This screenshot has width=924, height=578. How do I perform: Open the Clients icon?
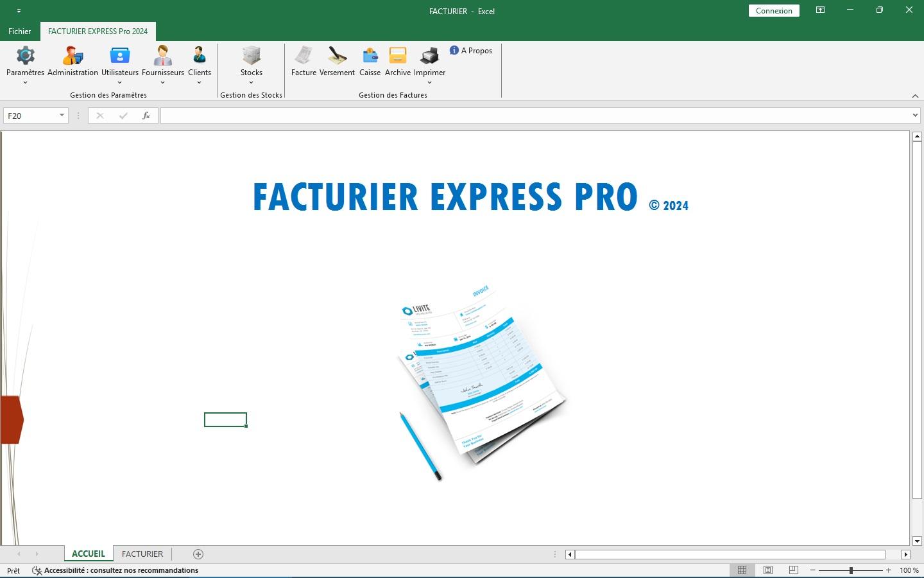200,56
